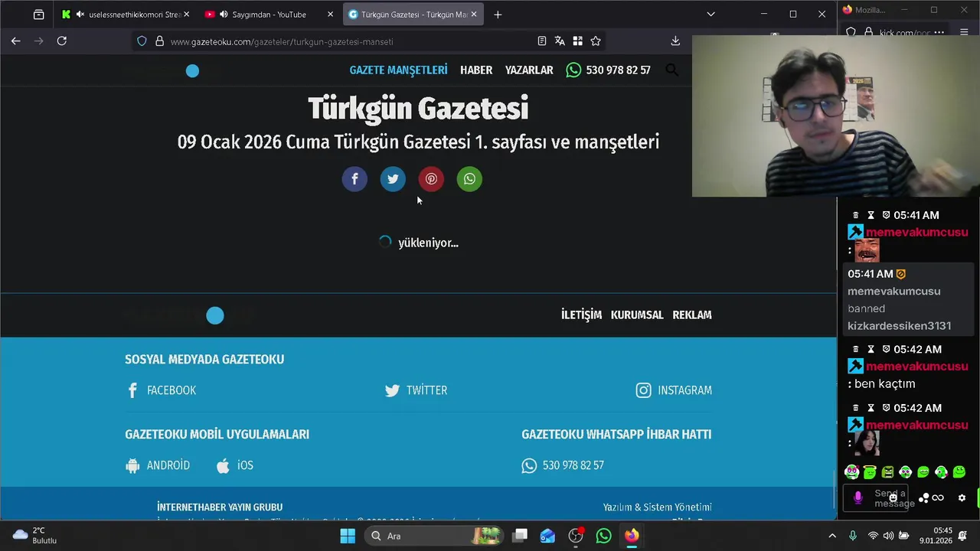Click Android robot icon in footer
Image resolution: width=980 pixels, height=551 pixels.
point(132,465)
